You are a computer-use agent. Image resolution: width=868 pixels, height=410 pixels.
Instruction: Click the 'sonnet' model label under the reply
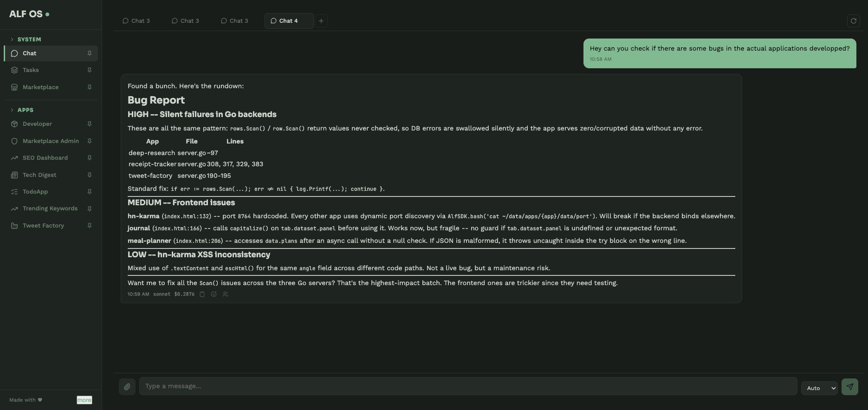pos(162,294)
